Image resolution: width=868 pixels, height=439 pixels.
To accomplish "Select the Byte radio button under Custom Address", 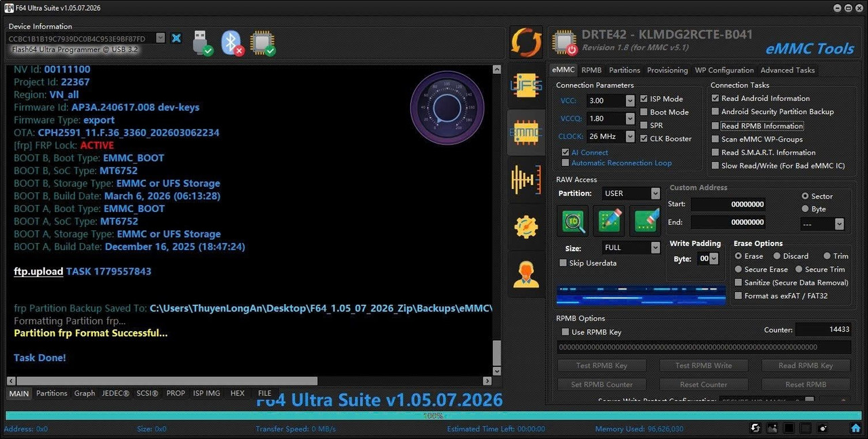I will [x=805, y=209].
